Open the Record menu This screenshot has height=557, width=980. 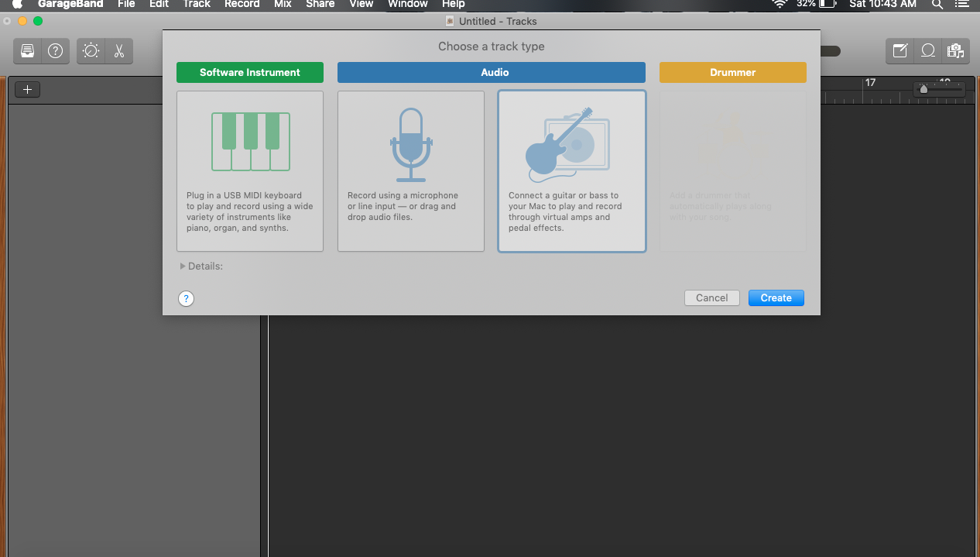(x=242, y=4)
